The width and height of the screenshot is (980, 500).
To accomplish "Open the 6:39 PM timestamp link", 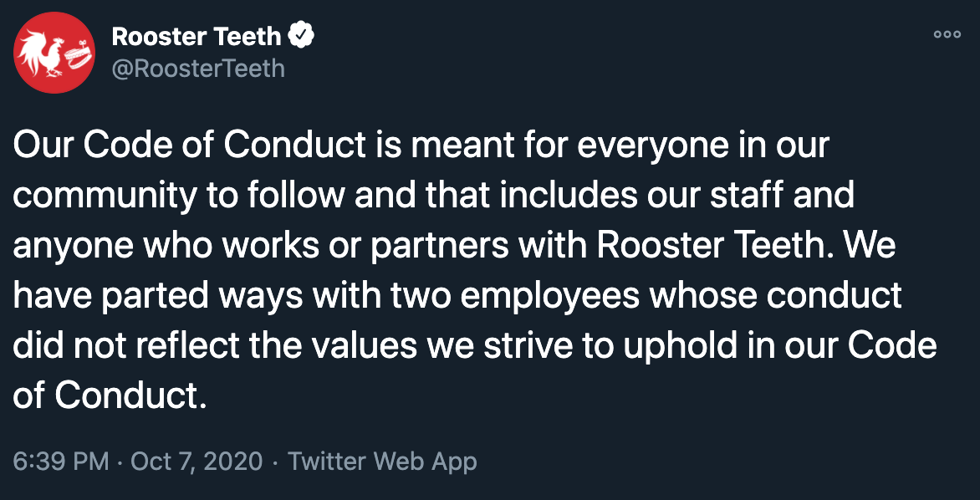I will coord(61,462).
